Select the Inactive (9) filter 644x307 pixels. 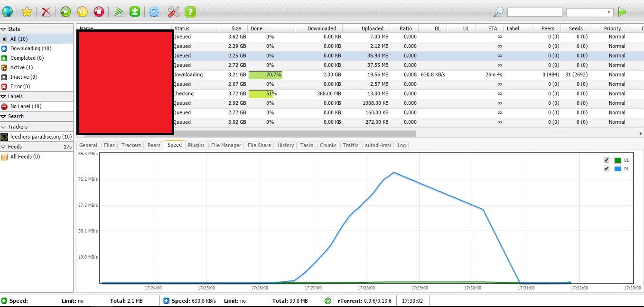[37, 77]
